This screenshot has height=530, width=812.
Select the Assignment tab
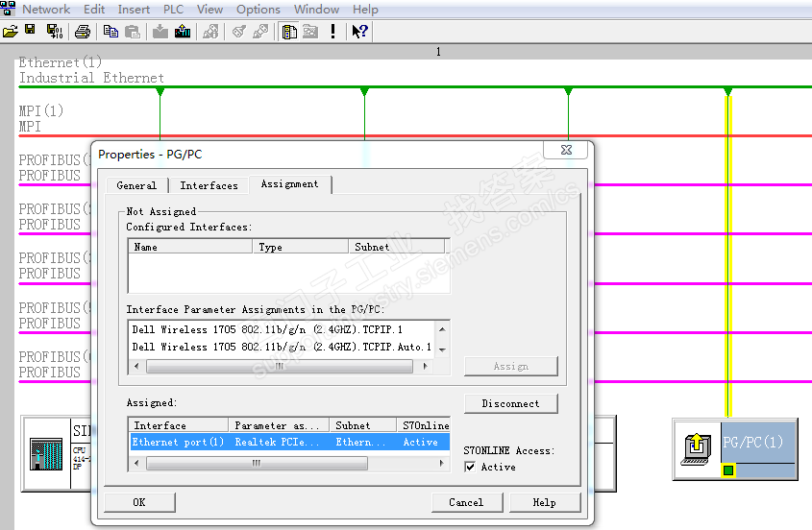[290, 183]
